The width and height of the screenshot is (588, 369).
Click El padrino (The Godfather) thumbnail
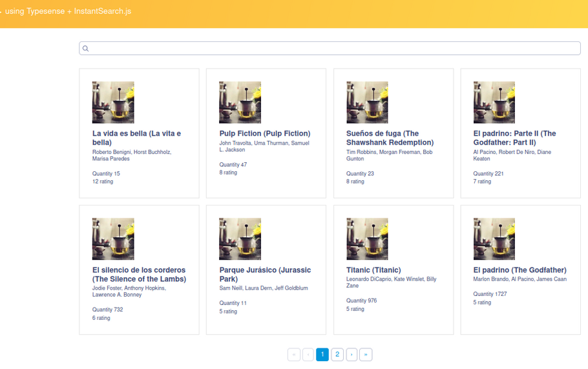tap(494, 238)
